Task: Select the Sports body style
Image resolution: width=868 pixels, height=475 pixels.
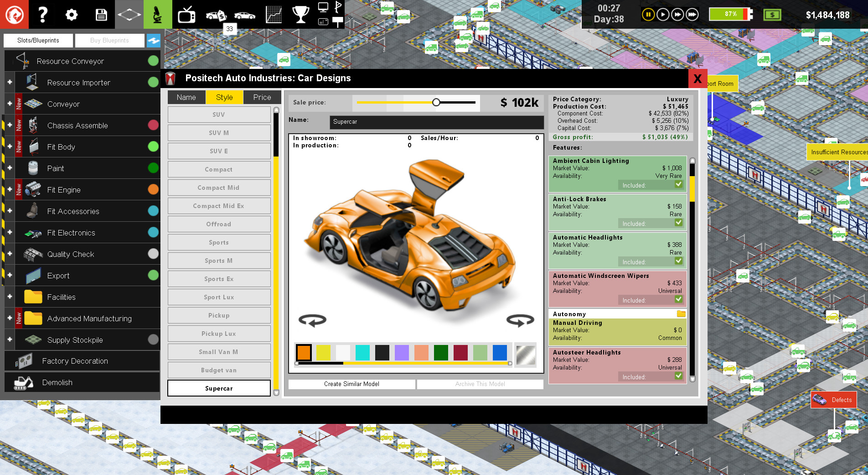Action: pyautogui.click(x=219, y=242)
